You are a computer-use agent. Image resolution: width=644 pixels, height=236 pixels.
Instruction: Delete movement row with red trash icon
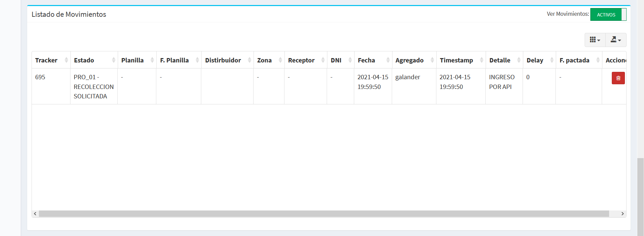pyautogui.click(x=618, y=78)
